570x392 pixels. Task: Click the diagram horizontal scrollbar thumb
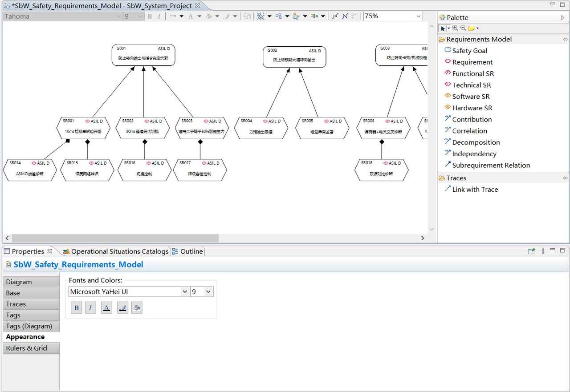pos(115,238)
